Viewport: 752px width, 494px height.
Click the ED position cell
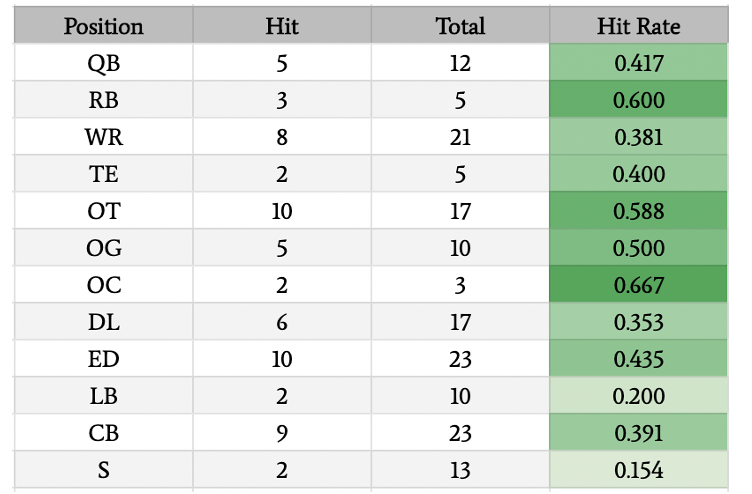pos(104,359)
